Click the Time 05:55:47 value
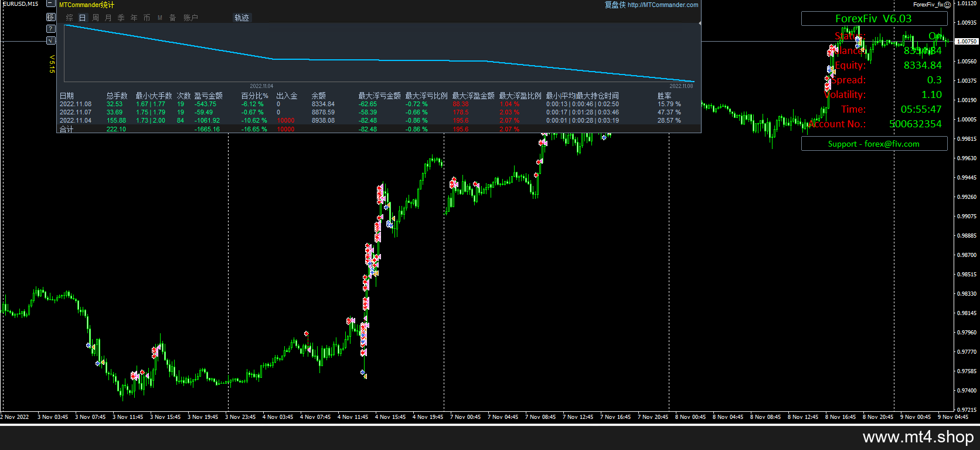Image resolution: width=980 pixels, height=450 pixels. point(921,109)
